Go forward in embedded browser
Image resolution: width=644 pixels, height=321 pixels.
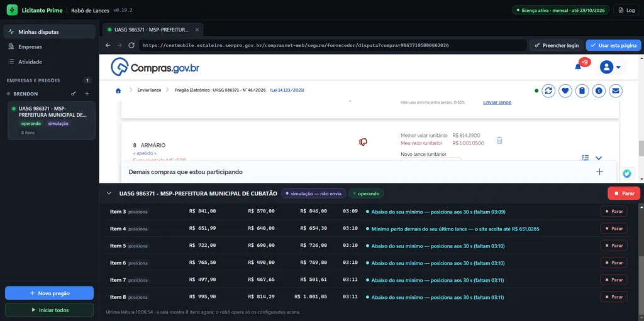tap(119, 45)
